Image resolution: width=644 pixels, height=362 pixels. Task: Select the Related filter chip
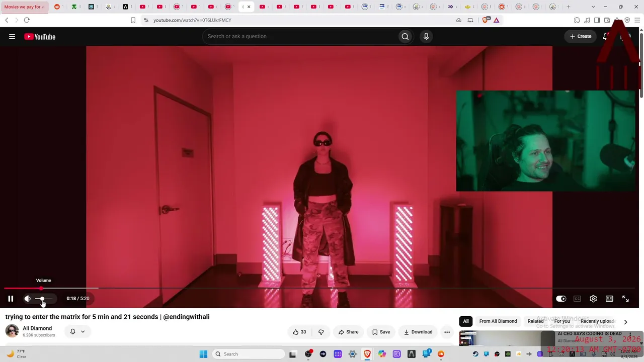point(535,321)
